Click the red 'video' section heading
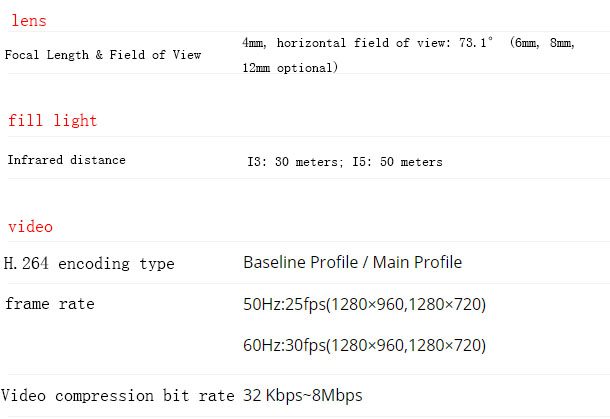The image size is (610, 419). pyautogui.click(x=30, y=226)
